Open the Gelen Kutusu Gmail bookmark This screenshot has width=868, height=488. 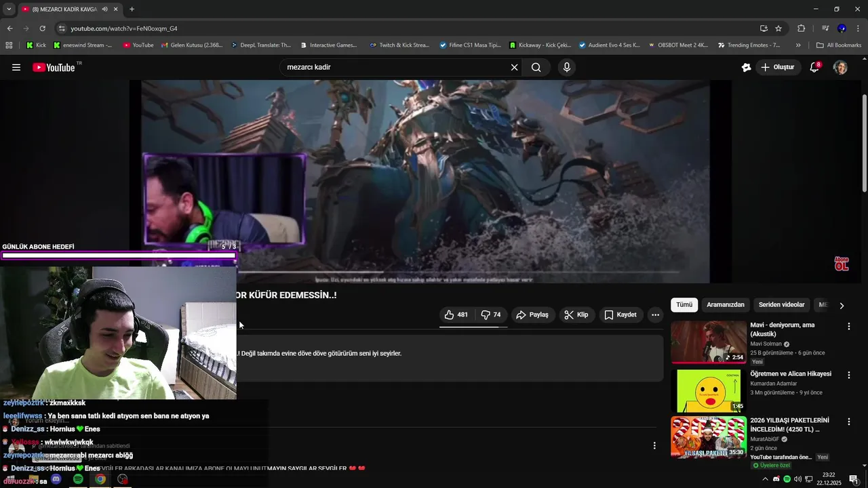191,45
